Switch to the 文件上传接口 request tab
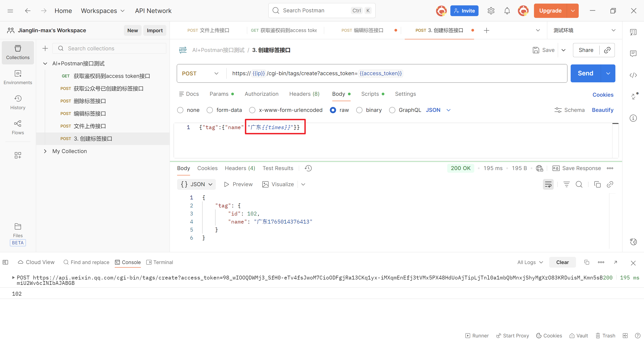Viewport: 644px width, 341px height. 208,30
